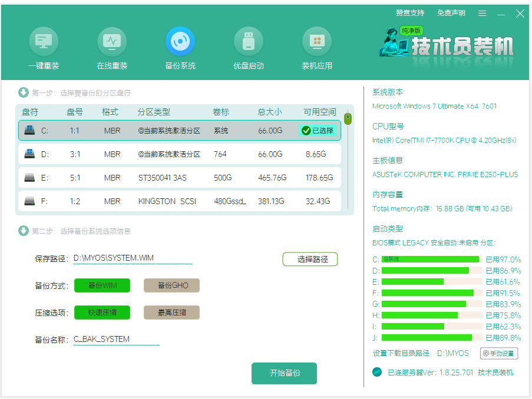532x399 pixels.
Task: Click the 已选择 selected checkmark on C: row
Action: [318, 131]
